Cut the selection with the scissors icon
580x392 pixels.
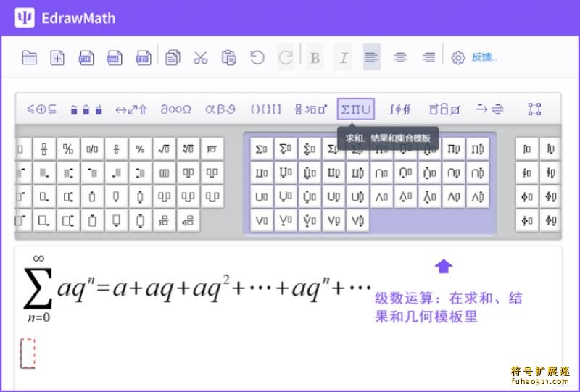tap(201, 58)
